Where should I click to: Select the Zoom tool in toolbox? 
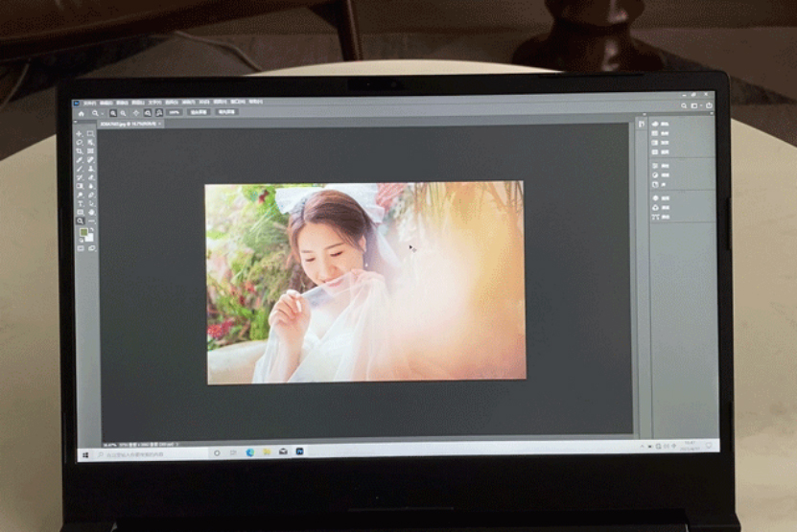click(80, 220)
